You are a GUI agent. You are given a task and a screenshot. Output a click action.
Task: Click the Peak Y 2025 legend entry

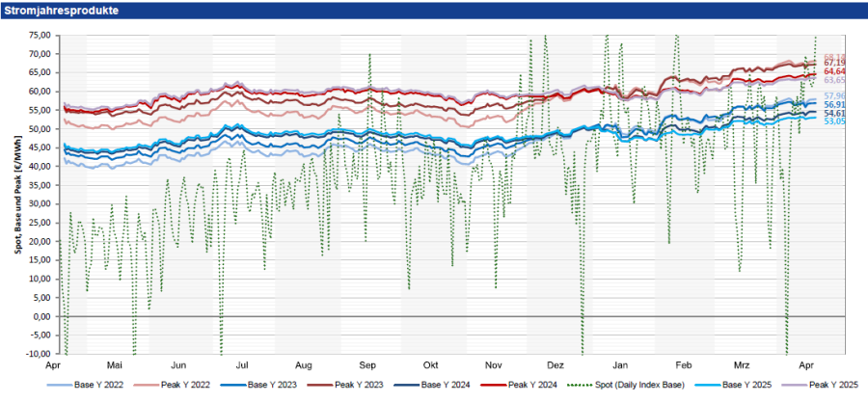click(x=834, y=385)
